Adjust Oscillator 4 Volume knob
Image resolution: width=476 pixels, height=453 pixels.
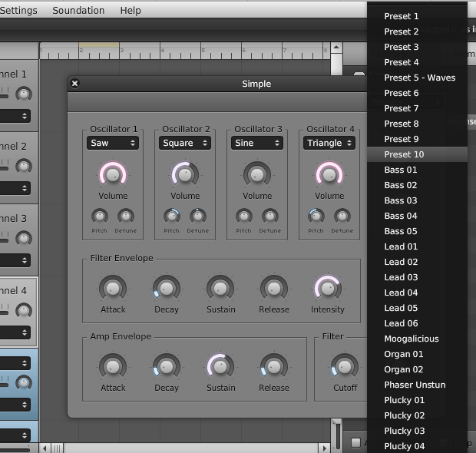(x=329, y=174)
